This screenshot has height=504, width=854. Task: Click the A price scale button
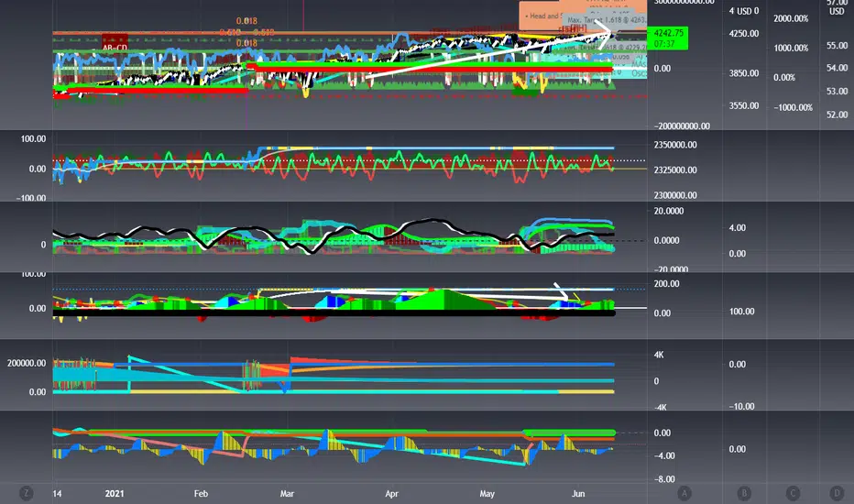click(x=684, y=494)
